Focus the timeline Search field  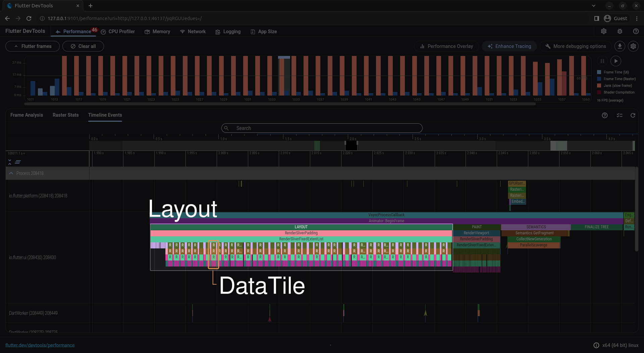click(322, 128)
